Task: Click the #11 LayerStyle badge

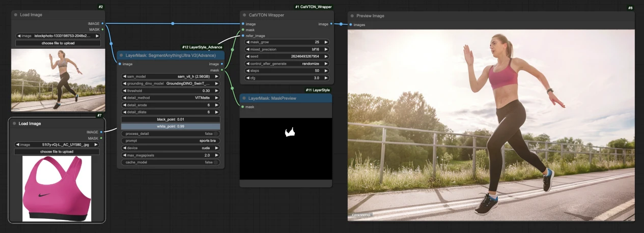Action: 318,90
